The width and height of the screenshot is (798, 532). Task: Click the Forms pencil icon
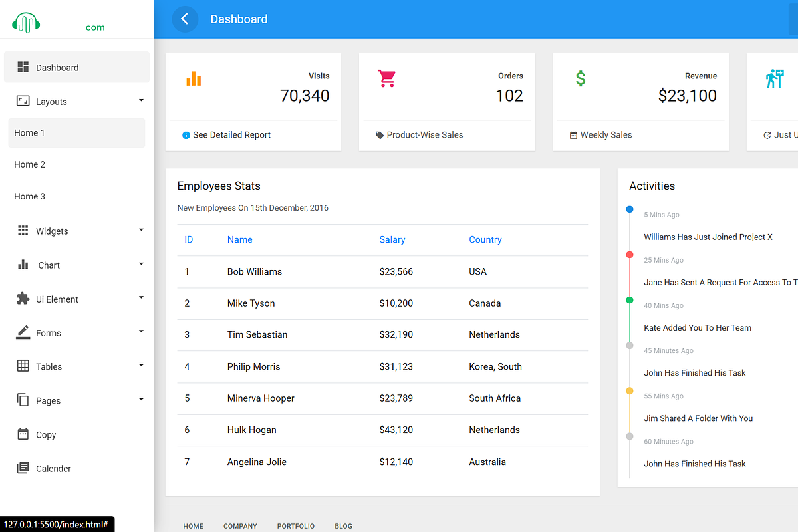(x=23, y=332)
